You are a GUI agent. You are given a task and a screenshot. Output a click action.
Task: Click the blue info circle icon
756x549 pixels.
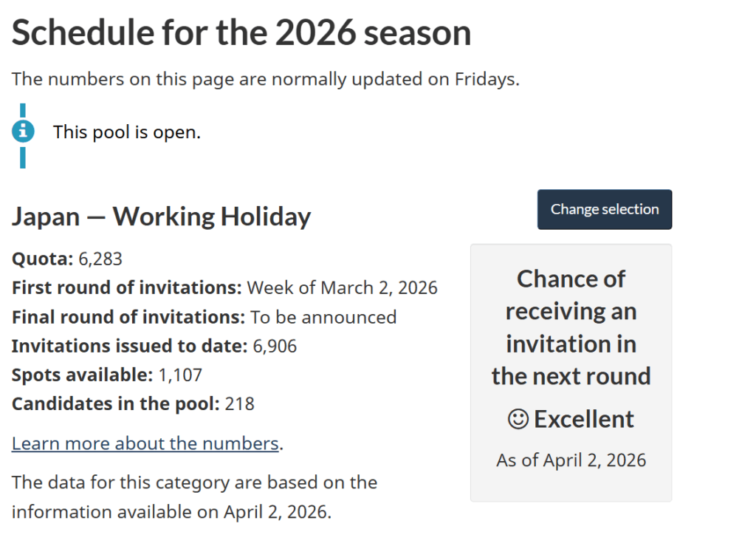coord(23,132)
